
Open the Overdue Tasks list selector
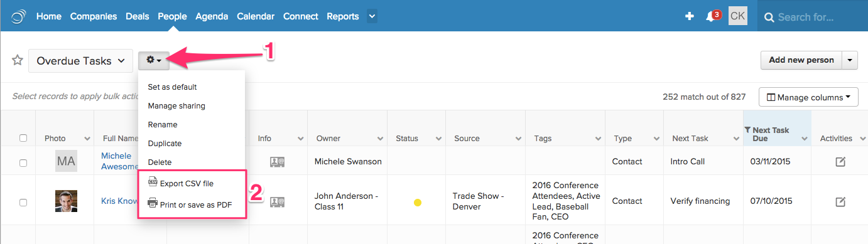[80, 61]
